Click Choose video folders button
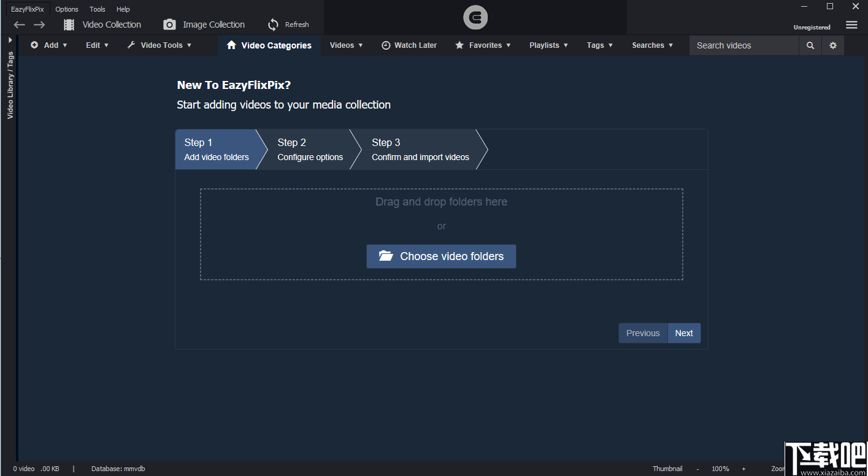The width and height of the screenshot is (868, 476). coord(441,256)
